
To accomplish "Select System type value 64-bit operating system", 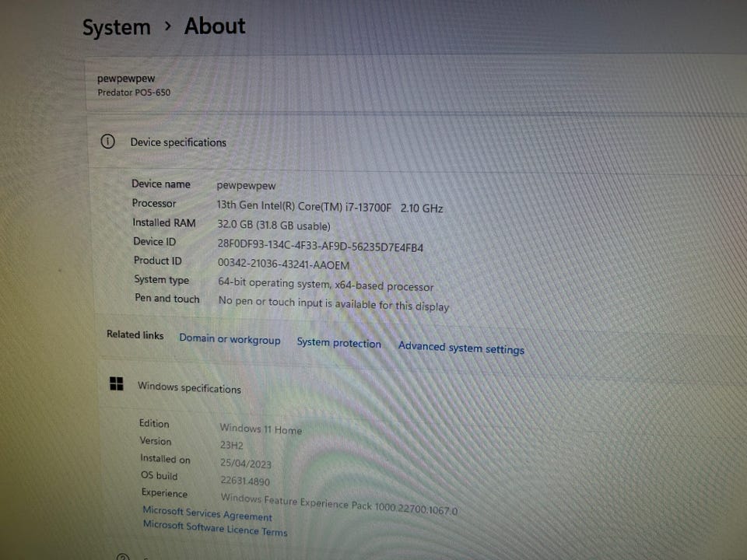I will pos(326,285).
